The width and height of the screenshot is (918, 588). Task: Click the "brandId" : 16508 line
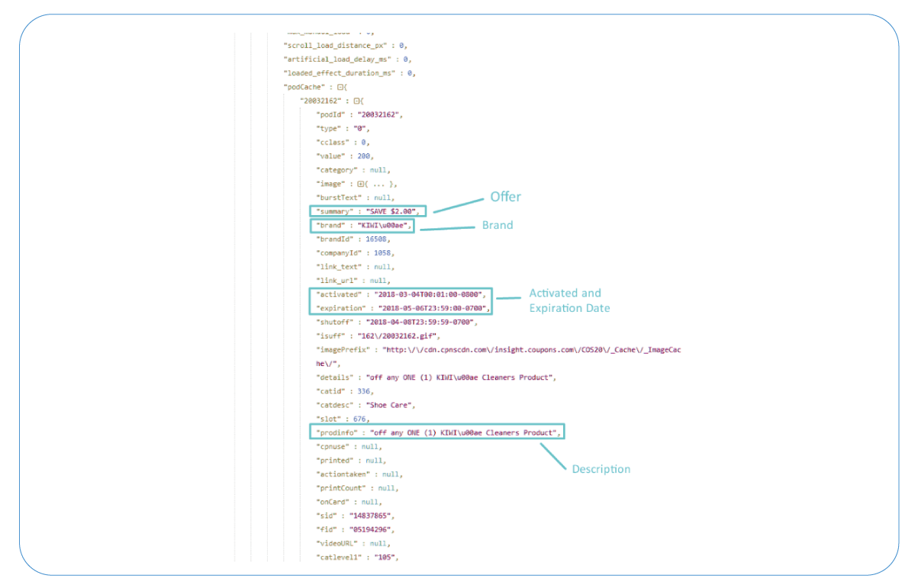354,239
